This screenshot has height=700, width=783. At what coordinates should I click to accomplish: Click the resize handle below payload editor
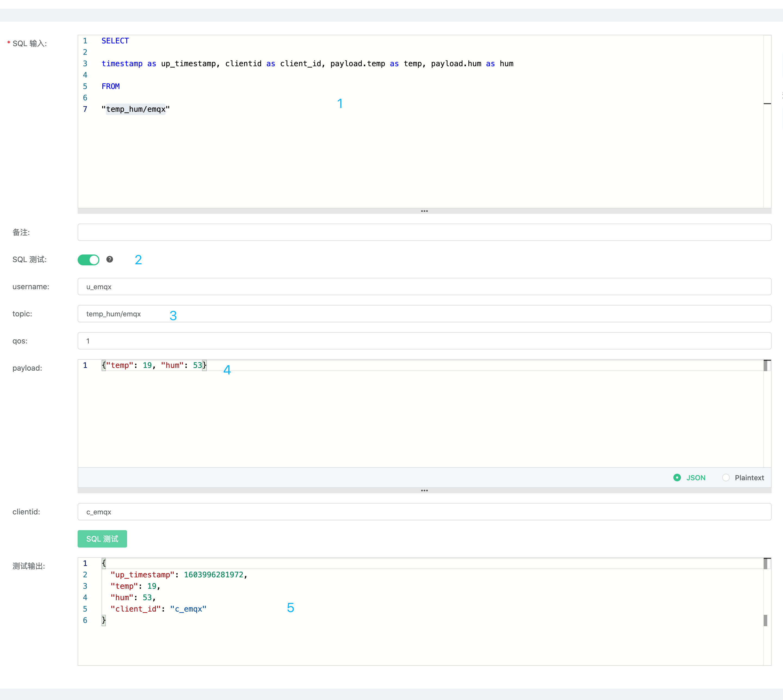pos(424,490)
